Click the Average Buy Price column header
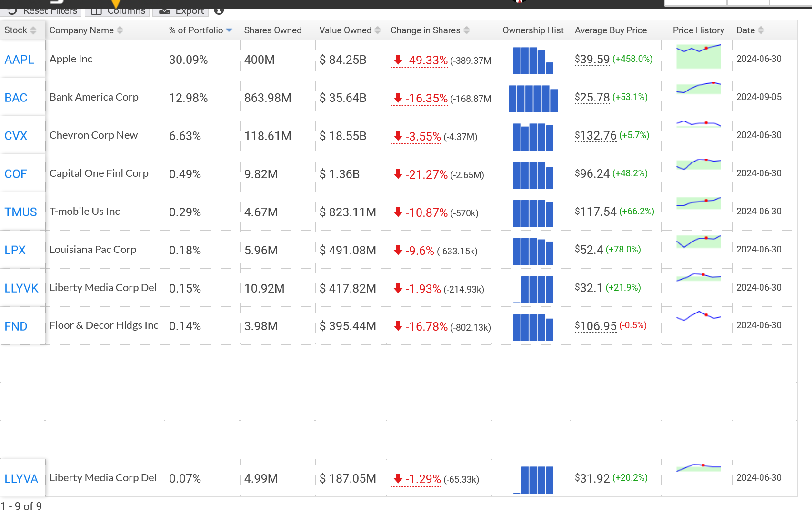This screenshot has width=812, height=515. (x=611, y=30)
